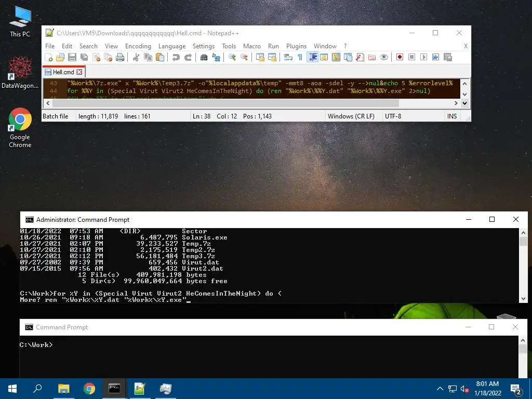
Task: Click the Windows (CR LF) status field
Action: tap(351, 116)
